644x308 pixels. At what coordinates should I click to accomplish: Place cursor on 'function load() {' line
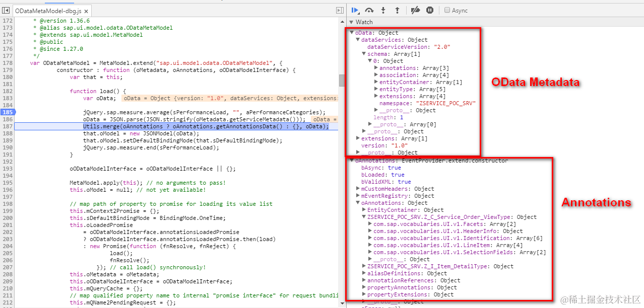97,91
